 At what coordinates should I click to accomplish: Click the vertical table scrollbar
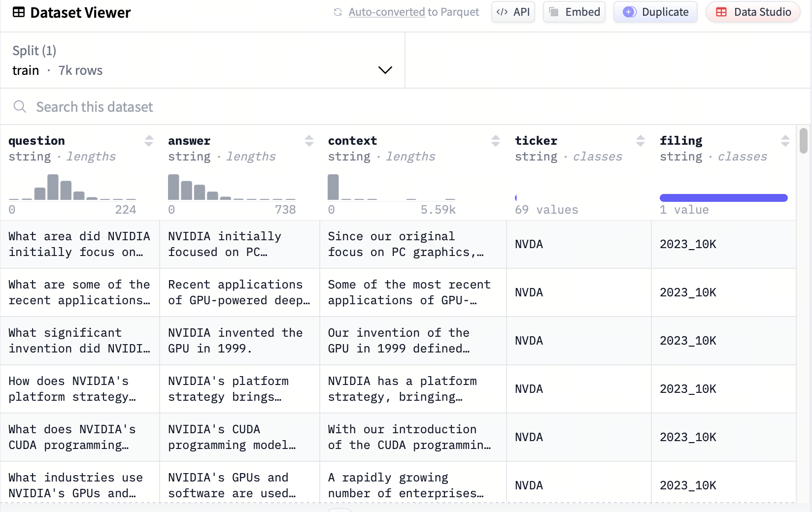coord(804,141)
